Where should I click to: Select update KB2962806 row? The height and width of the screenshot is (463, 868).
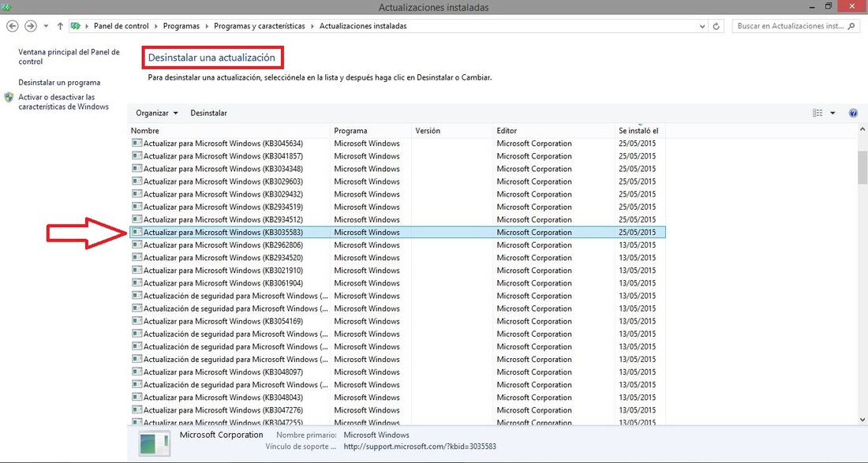[397, 245]
